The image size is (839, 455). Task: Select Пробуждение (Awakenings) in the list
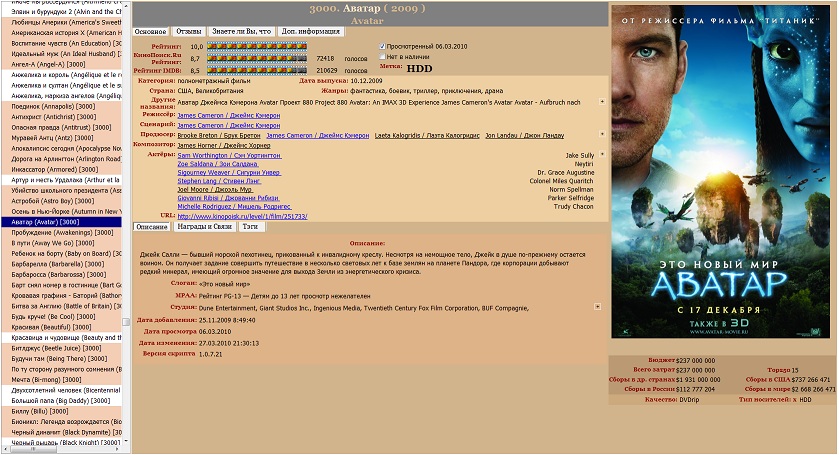tap(62, 233)
